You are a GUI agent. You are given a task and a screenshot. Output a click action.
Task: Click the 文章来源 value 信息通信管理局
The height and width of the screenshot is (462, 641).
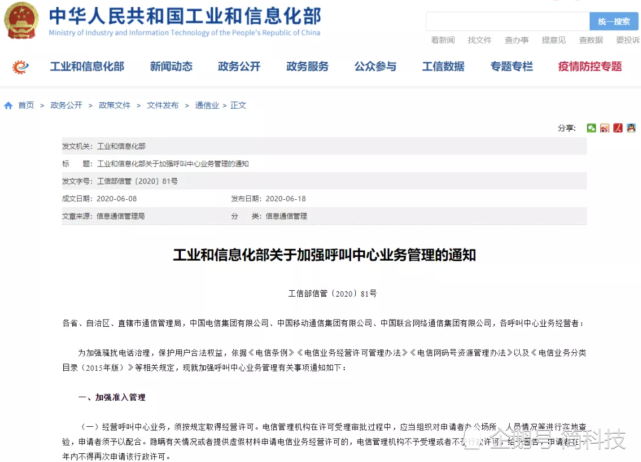tap(121, 216)
